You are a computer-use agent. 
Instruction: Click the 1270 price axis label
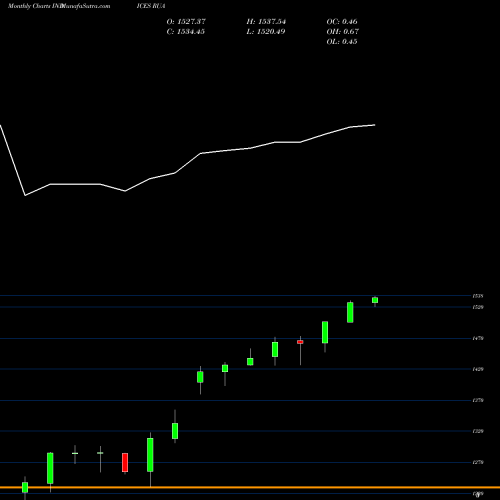click(x=478, y=462)
